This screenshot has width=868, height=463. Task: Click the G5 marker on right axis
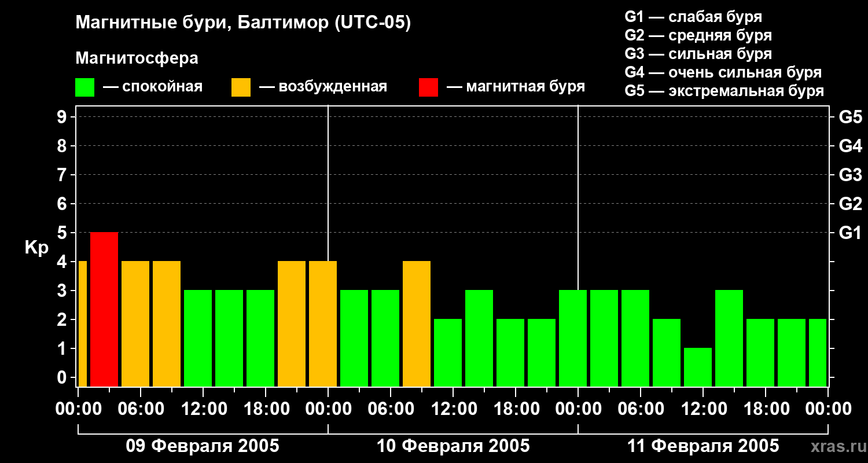(x=850, y=117)
